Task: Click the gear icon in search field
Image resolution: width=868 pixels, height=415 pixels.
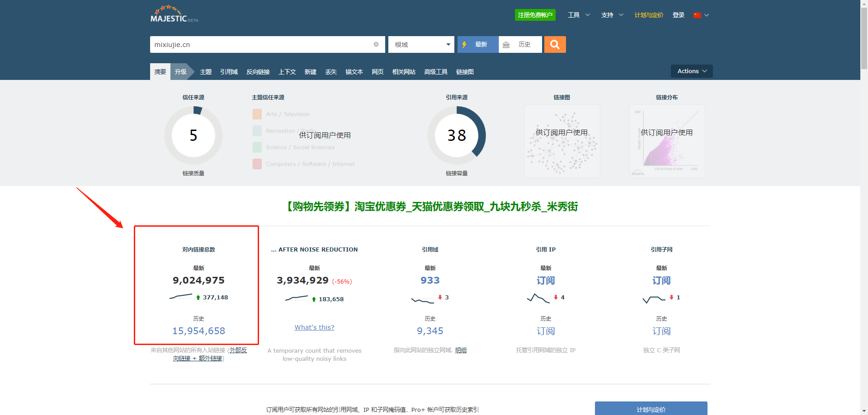Action: pos(376,45)
